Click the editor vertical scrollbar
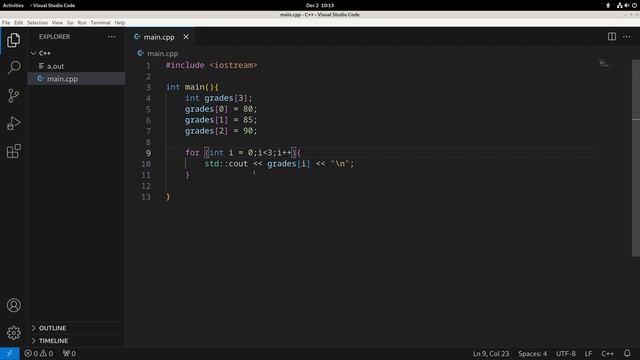 [636, 158]
